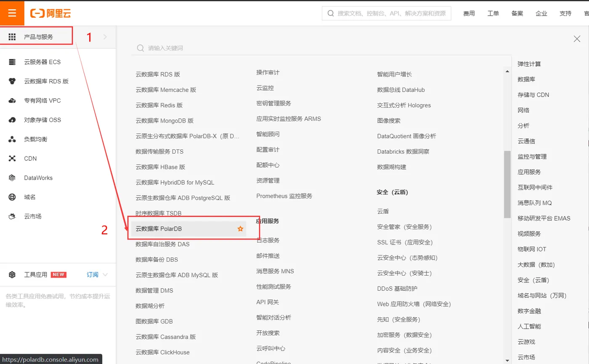Jump to 消息队列 MQ category
The height and width of the screenshot is (364, 589).
(x=535, y=203)
